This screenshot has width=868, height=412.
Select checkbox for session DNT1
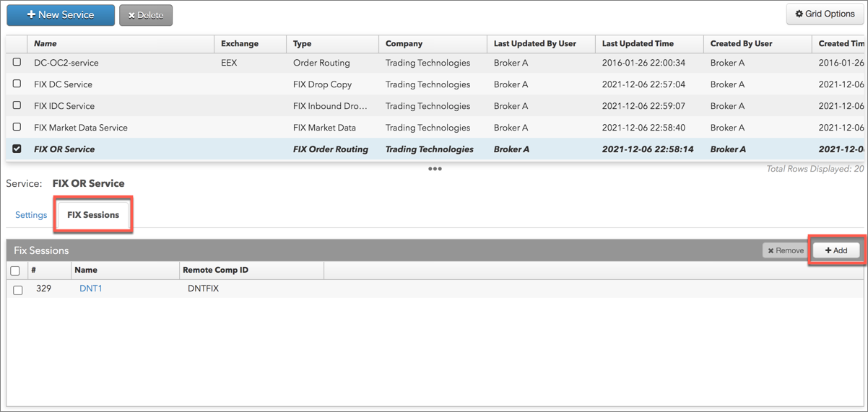[18, 290]
